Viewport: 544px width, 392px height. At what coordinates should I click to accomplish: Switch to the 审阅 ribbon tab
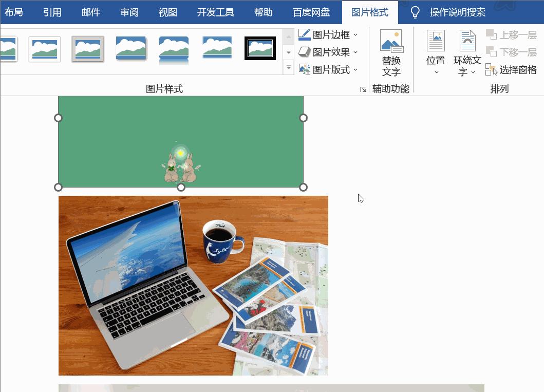coord(129,11)
